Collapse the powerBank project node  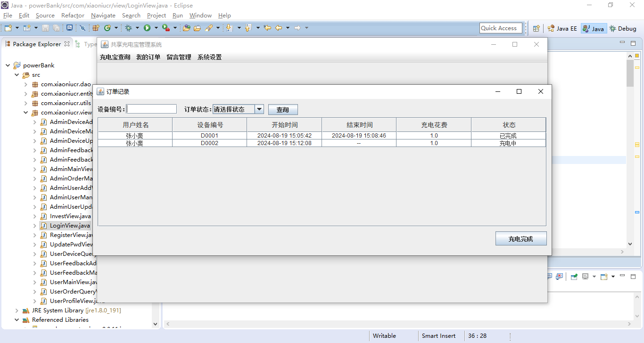click(x=8, y=65)
